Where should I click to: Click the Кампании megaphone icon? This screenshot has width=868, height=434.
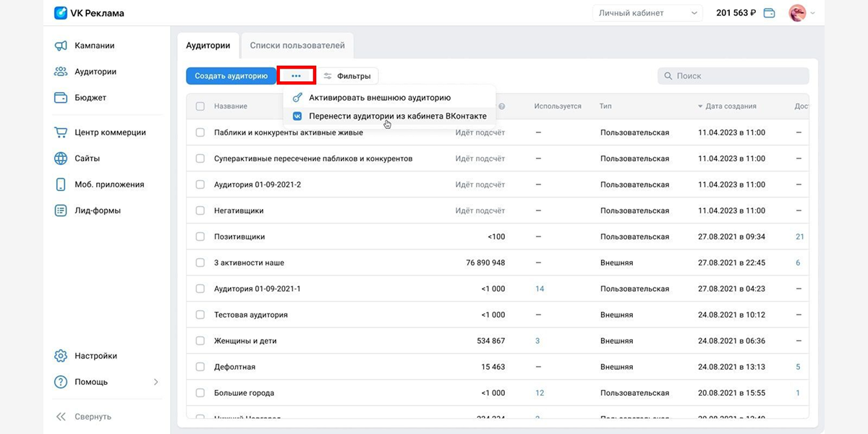(x=61, y=46)
